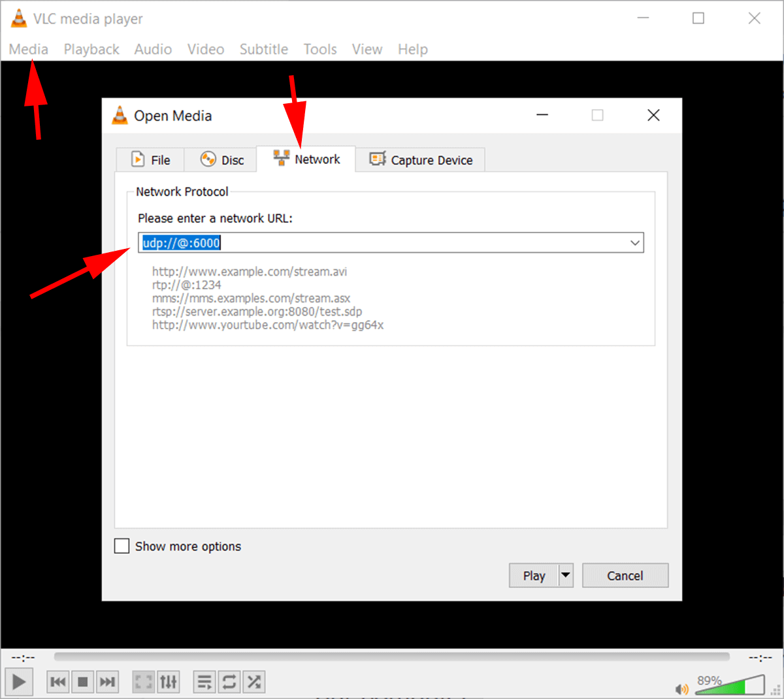This screenshot has height=699, width=784.
Task: Click the 'Network Protocol' group label
Action: (182, 191)
